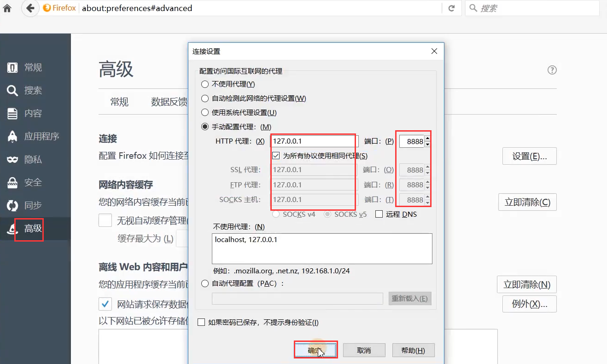Viewport: 607px width, 364px height.
Task: Select the 应用程序 rocket icon
Action: 12,137
